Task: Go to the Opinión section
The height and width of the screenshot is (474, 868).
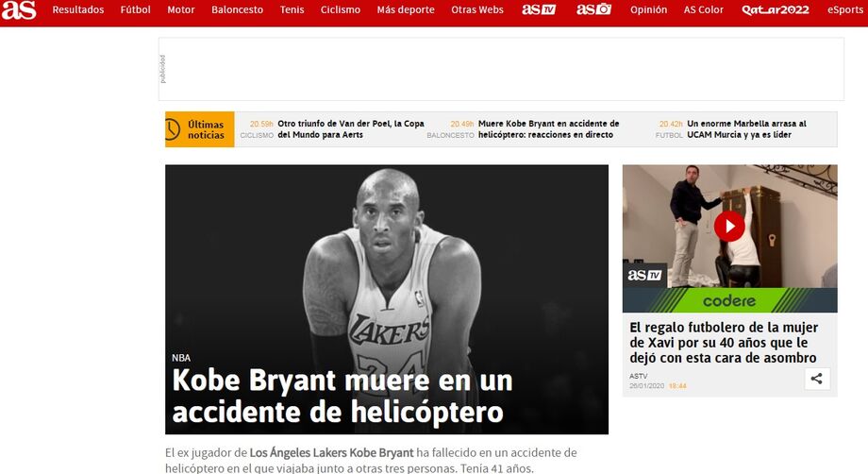Action: coord(648,9)
